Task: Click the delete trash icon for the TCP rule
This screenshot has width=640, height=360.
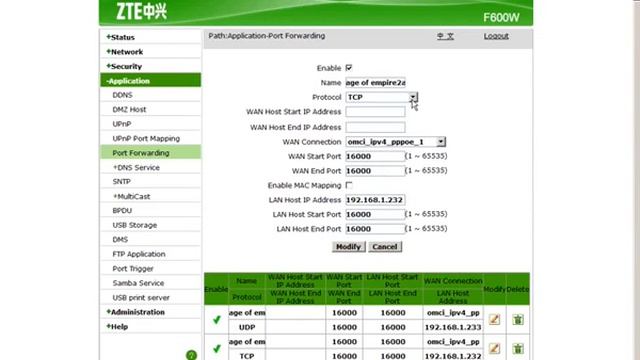Action: tap(518, 348)
